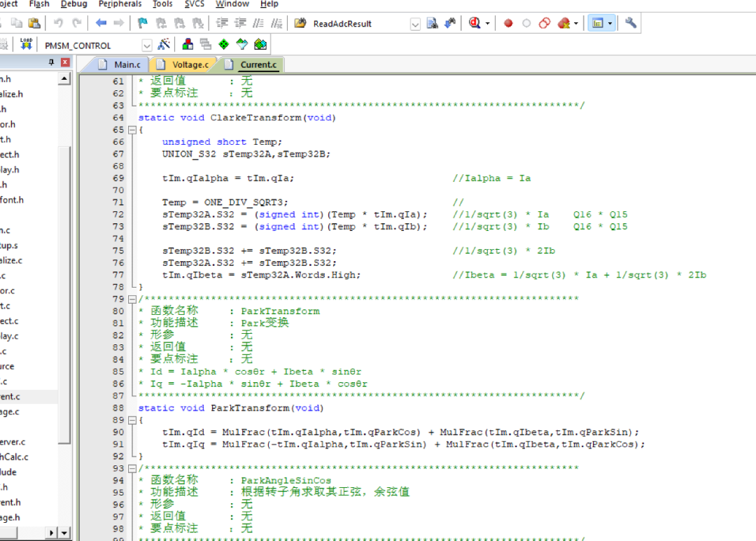Clear all bookmarks icon
This screenshot has height=541, width=756.
coord(197,22)
